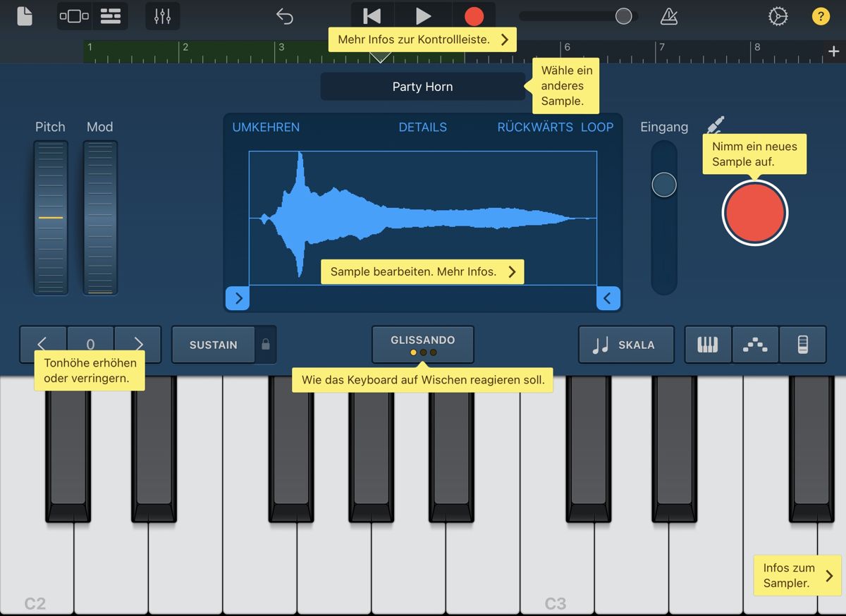Open My Songs document browser icon

pyautogui.click(x=25, y=16)
